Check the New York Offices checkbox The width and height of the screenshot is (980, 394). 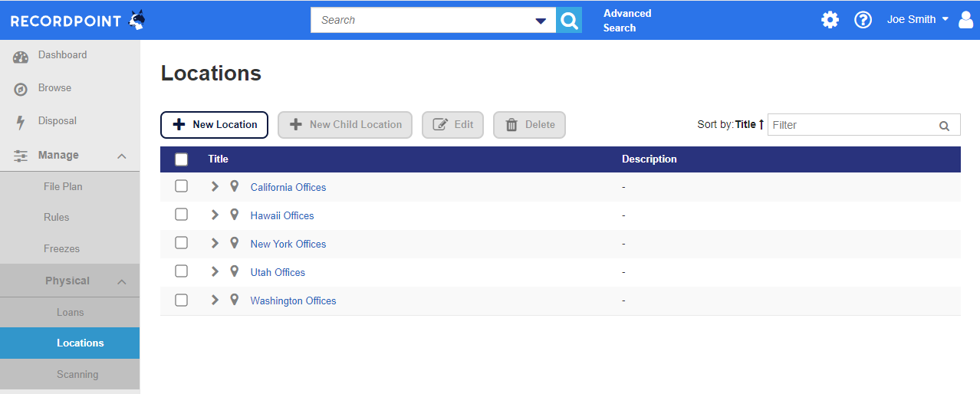181,243
